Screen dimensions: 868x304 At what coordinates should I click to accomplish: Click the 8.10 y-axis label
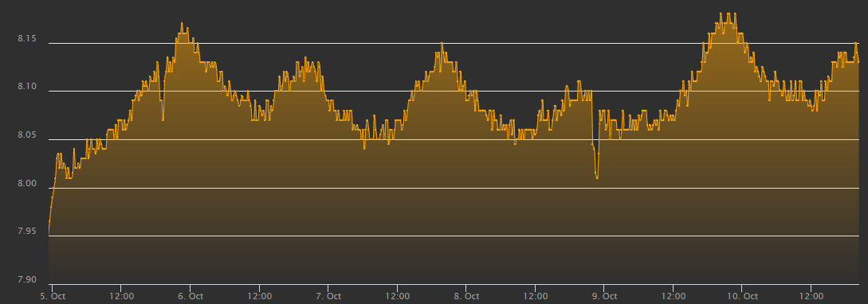(x=27, y=87)
